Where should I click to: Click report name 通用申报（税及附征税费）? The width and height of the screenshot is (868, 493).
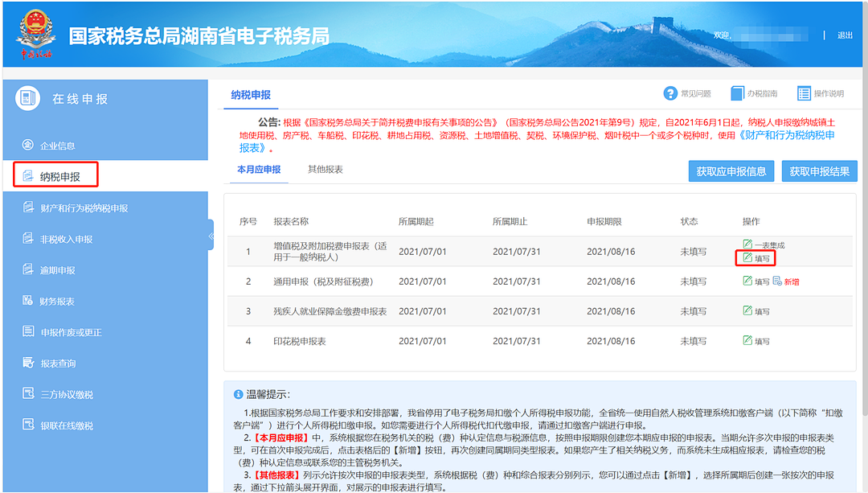click(x=323, y=281)
